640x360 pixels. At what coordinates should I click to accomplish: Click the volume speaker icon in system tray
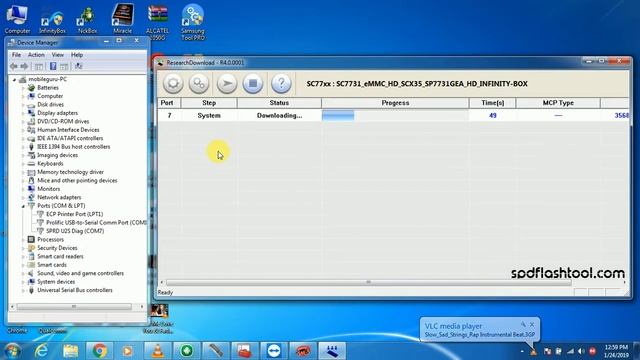(x=581, y=351)
